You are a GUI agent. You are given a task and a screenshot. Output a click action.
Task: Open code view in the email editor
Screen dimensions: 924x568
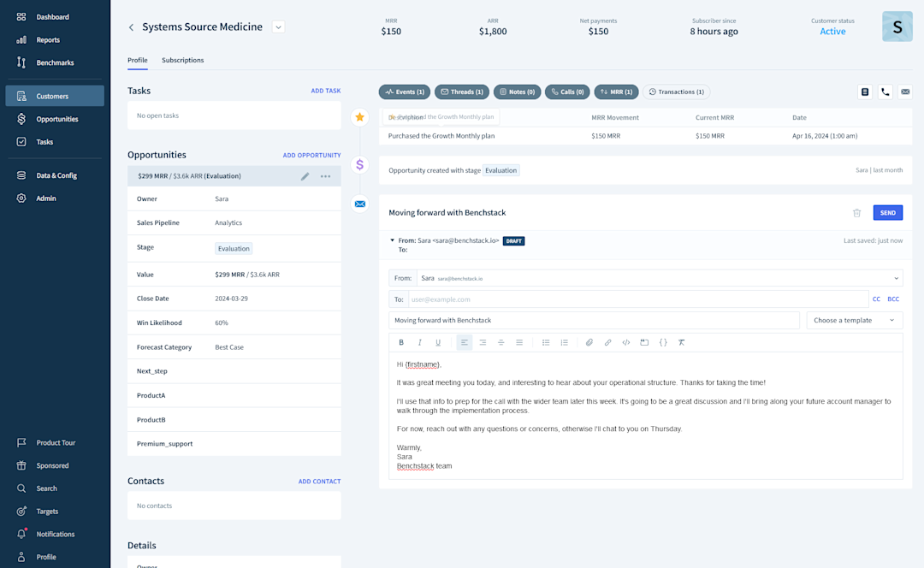(x=625, y=342)
